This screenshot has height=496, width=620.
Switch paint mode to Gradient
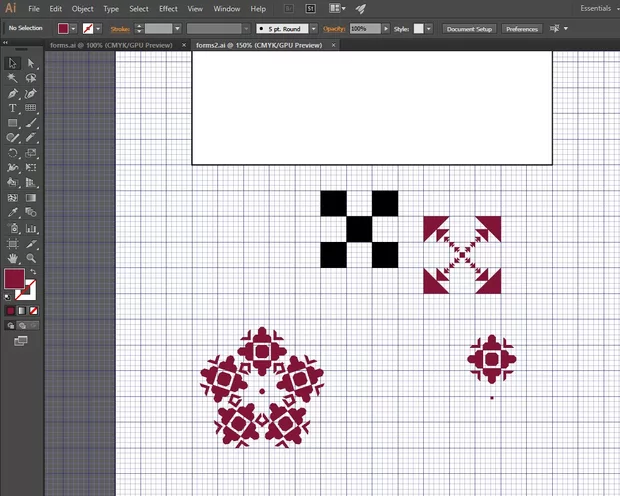coord(22,311)
